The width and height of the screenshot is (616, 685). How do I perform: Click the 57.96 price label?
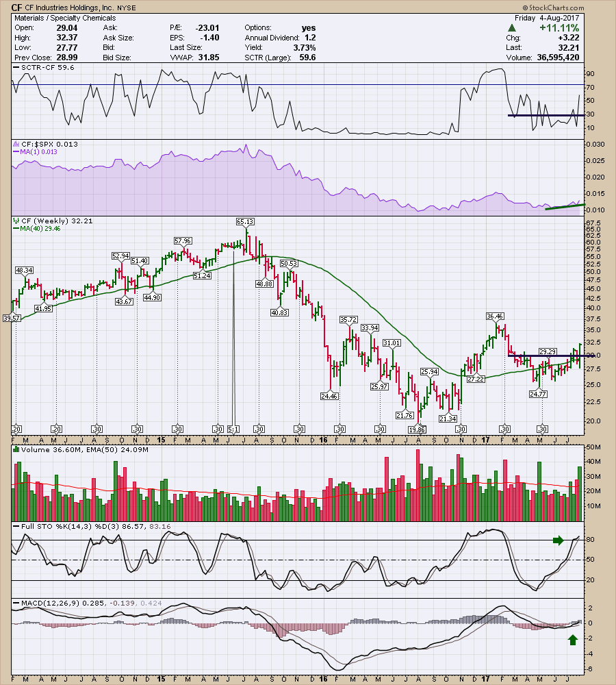point(183,241)
